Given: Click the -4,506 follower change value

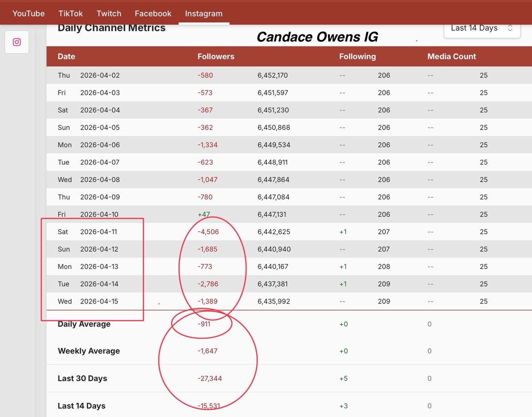Looking at the screenshot, I should (208, 232).
